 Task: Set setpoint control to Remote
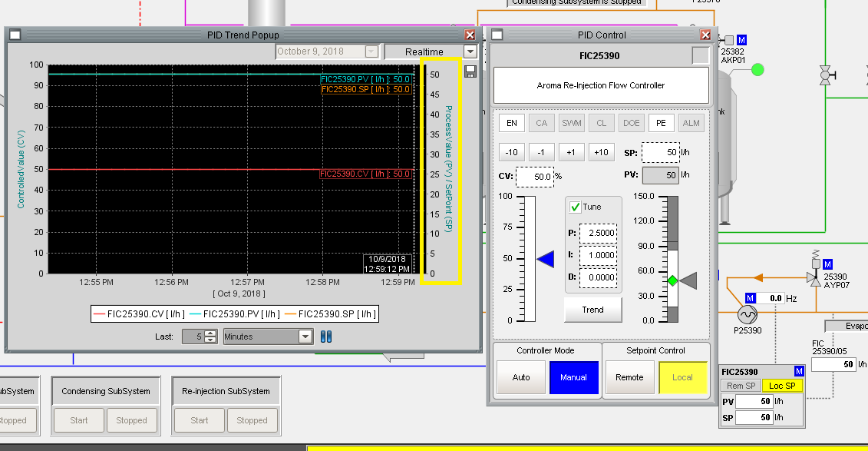(629, 377)
